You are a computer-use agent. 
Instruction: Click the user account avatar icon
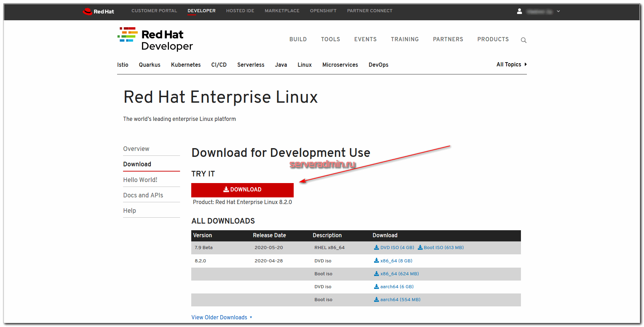(x=520, y=11)
